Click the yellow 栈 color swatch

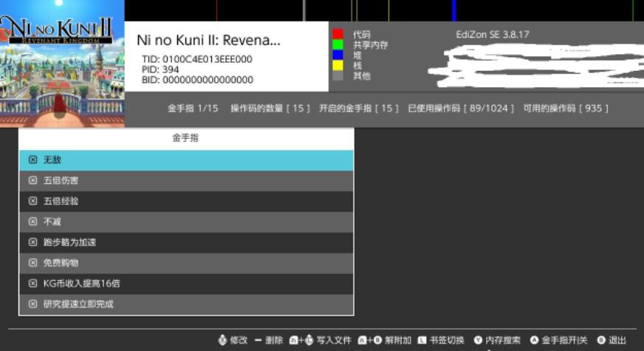[x=338, y=65]
